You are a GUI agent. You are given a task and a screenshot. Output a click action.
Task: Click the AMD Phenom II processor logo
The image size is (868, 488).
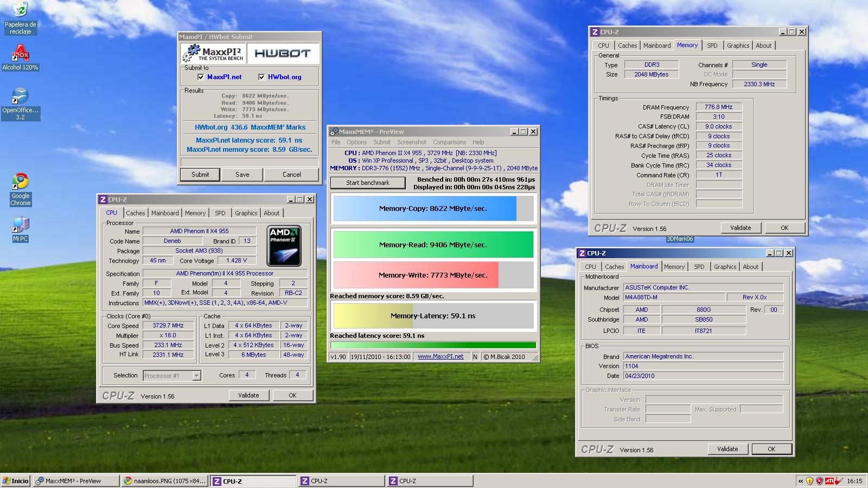pos(284,246)
